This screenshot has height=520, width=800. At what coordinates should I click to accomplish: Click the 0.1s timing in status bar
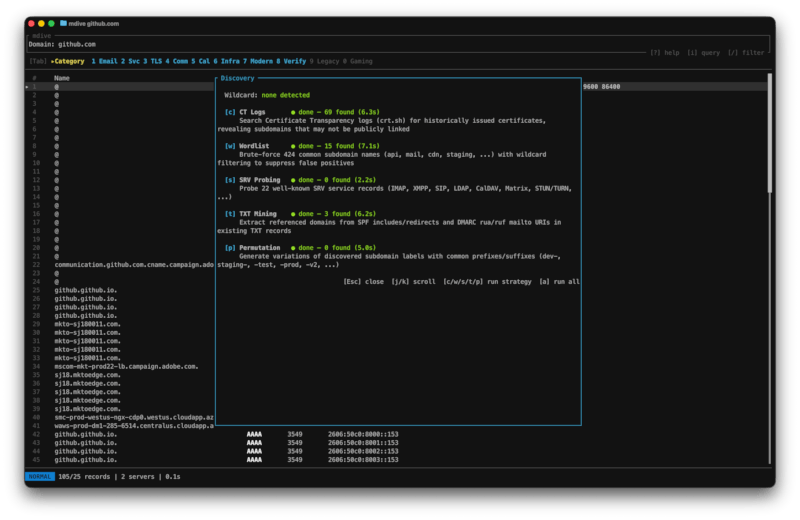pos(172,477)
